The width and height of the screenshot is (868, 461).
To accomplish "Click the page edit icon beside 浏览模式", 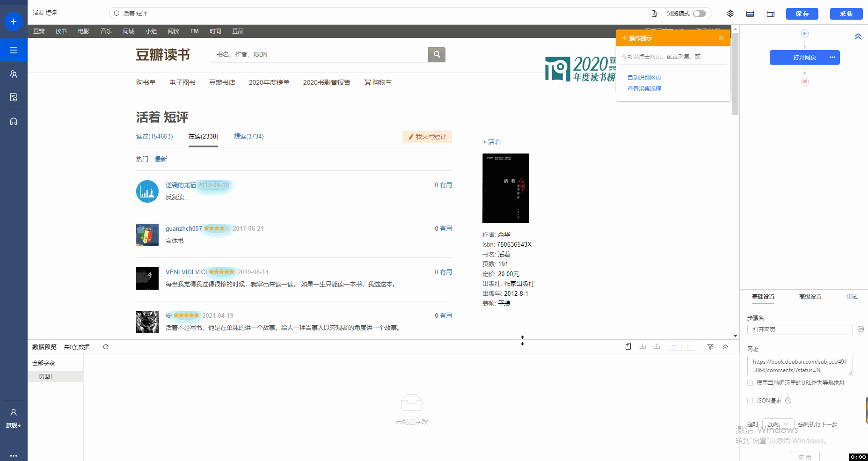I will [x=654, y=14].
